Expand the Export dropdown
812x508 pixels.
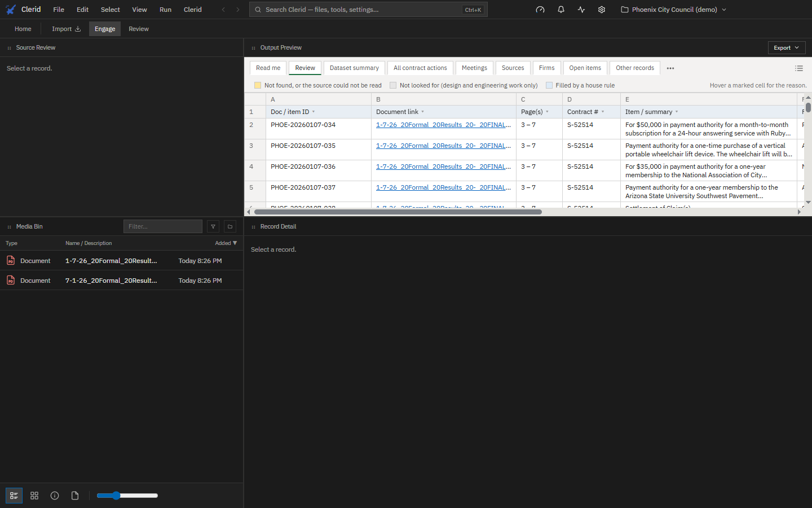(787, 48)
